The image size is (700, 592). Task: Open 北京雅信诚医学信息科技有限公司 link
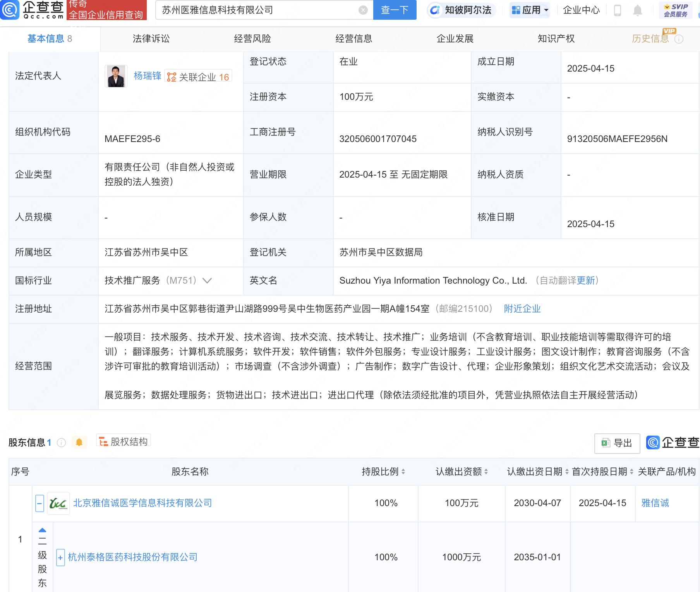tap(142, 503)
